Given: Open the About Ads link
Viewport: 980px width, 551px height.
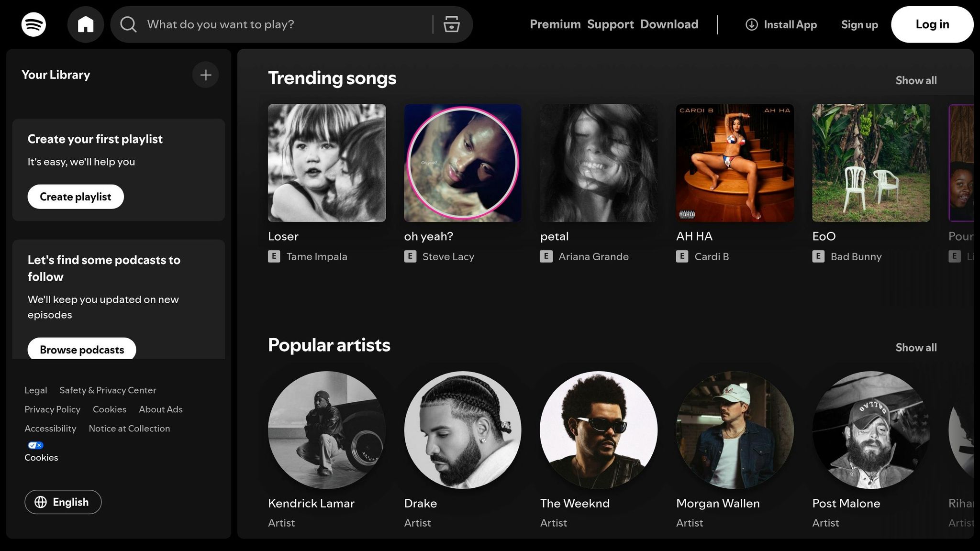Looking at the screenshot, I should 161,409.
